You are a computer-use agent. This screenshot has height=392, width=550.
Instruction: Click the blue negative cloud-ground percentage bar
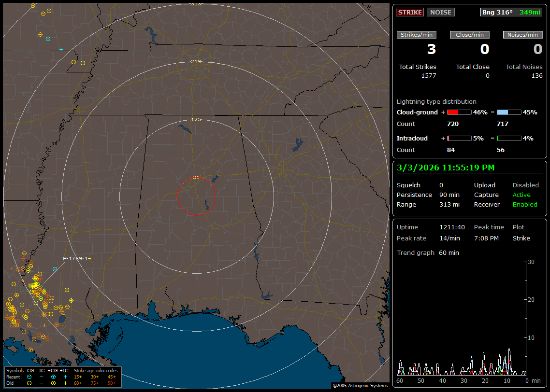pos(509,112)
